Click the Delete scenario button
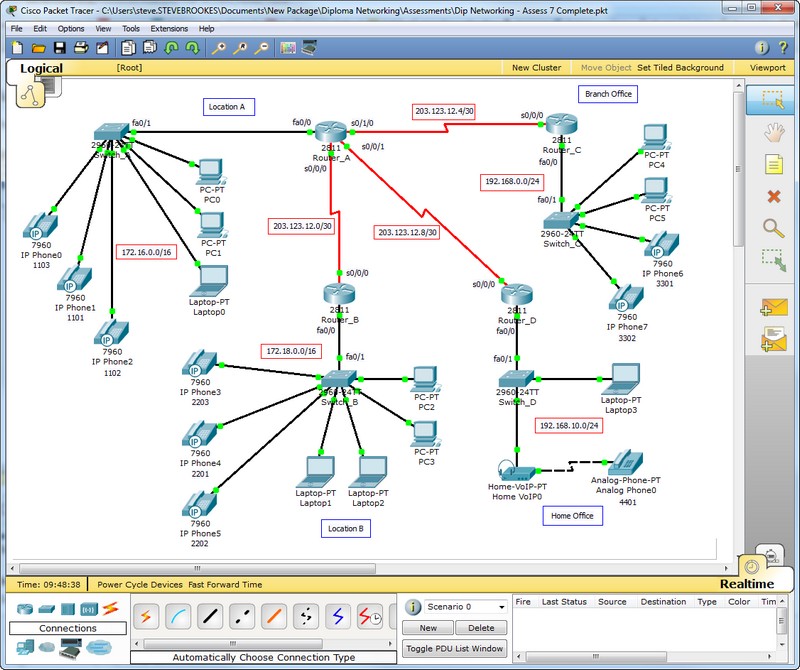 point(481,628)
